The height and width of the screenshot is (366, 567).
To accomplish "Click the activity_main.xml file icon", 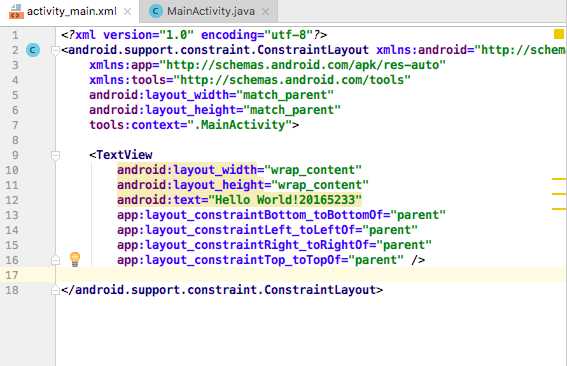I will click(16, 11).
